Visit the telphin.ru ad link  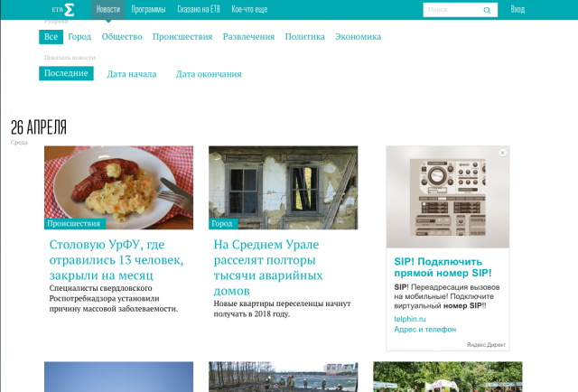[x=410, y=319]
